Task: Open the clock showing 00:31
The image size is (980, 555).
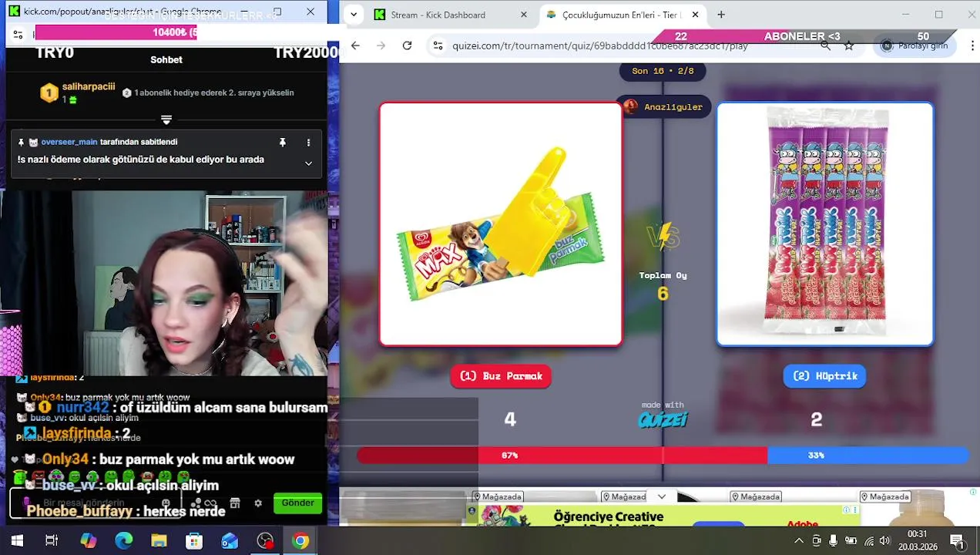Action: 917,541
